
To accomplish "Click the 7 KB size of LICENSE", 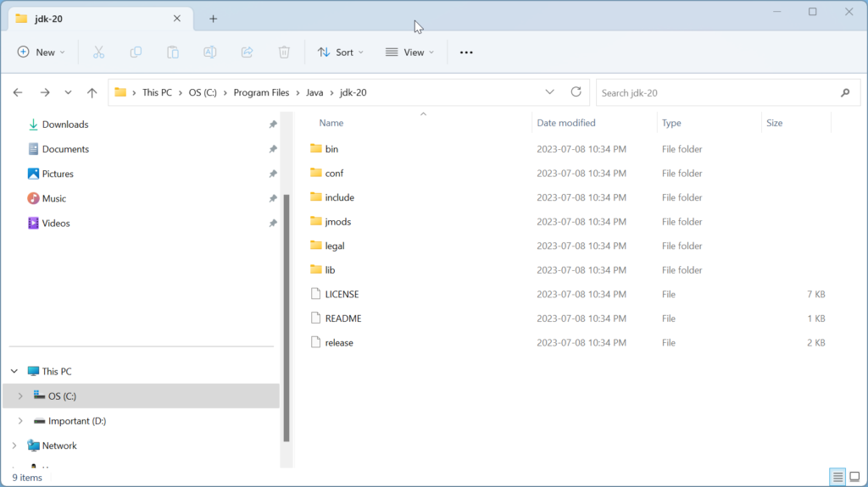I will pos(816,295).
